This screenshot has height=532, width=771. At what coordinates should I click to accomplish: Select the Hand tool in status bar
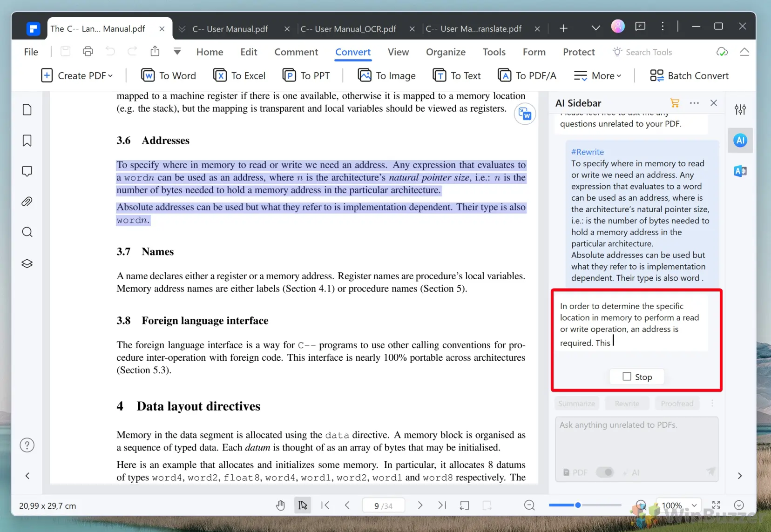click(x=280, y=505)
